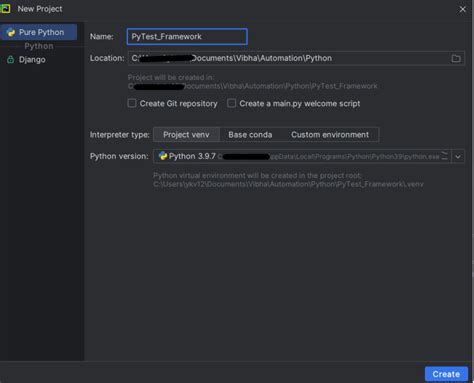Choose Custom environment interpreter type
The width and height of the screenshot is (474, 383).
click(330, 135)
